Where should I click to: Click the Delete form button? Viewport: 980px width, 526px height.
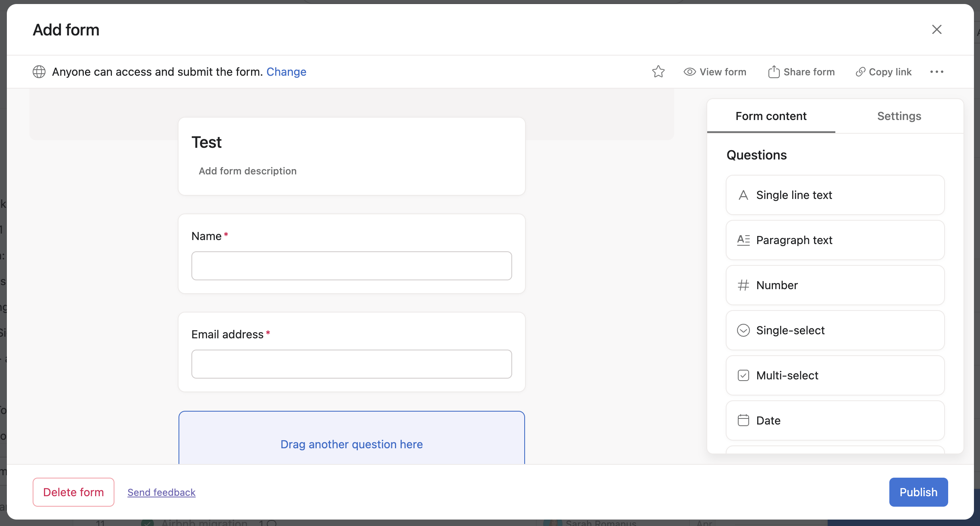(x=73, y=492)
